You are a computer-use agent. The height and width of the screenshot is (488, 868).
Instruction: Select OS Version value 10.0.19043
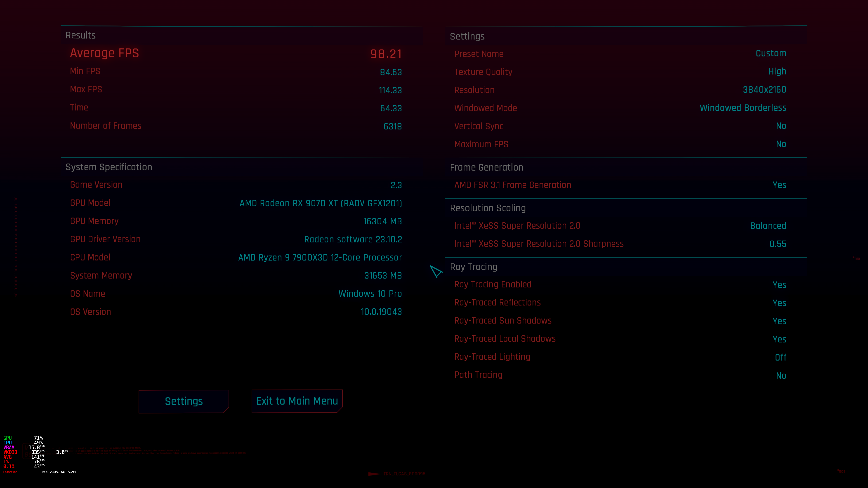(x=381, y=312)
